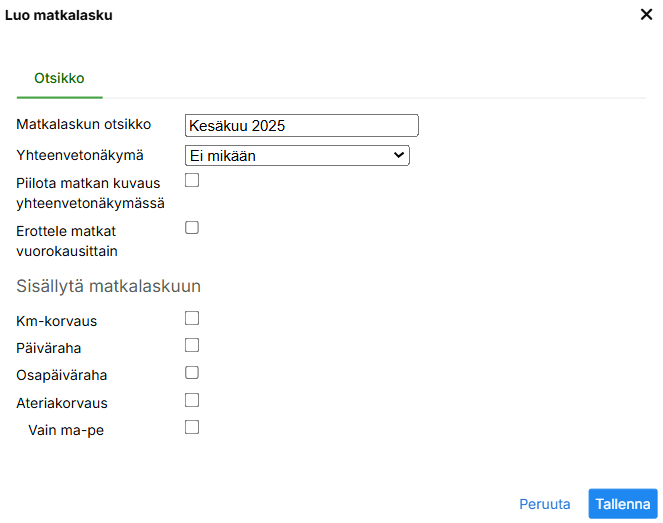663x523 pixels.
Task: Tick the Km-korvaus checkbox
Action: pyautogui.click(x=192, y=319)
